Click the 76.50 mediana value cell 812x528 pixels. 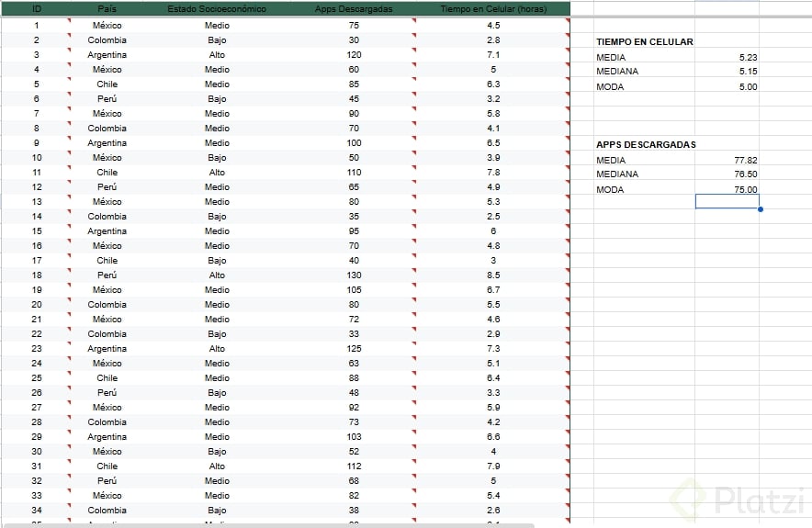click(727, 174)
